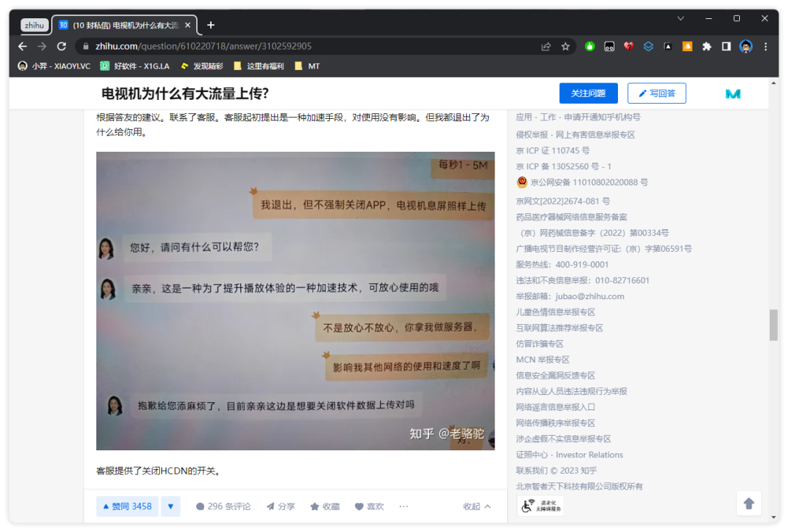Image resolution: width=788 pixels, height=532 pixels.
Task: Click 分享 to share the answer
Action: tap(280, 506)
